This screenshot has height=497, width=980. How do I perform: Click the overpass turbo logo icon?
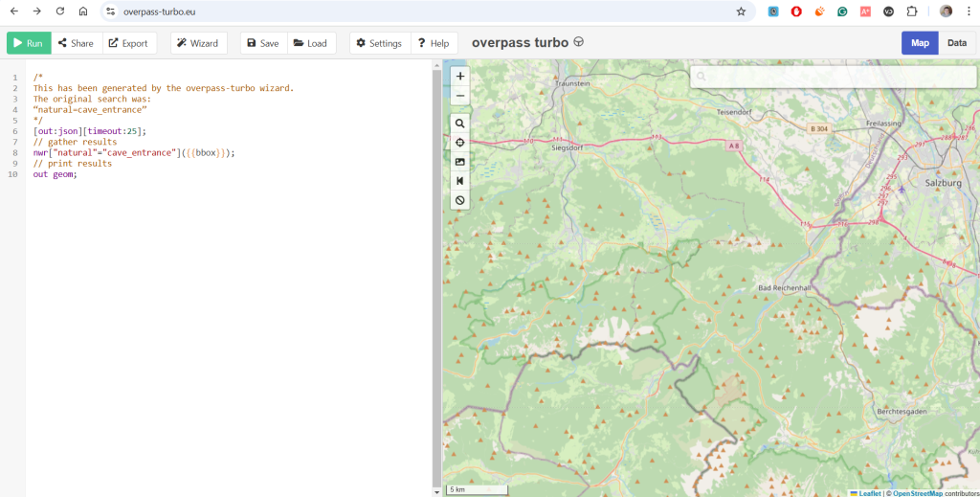[579, 42]
